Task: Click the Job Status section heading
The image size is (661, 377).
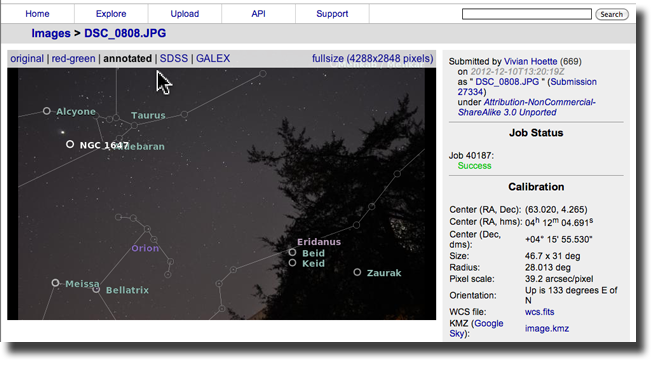Action: (x=536, y=133)
